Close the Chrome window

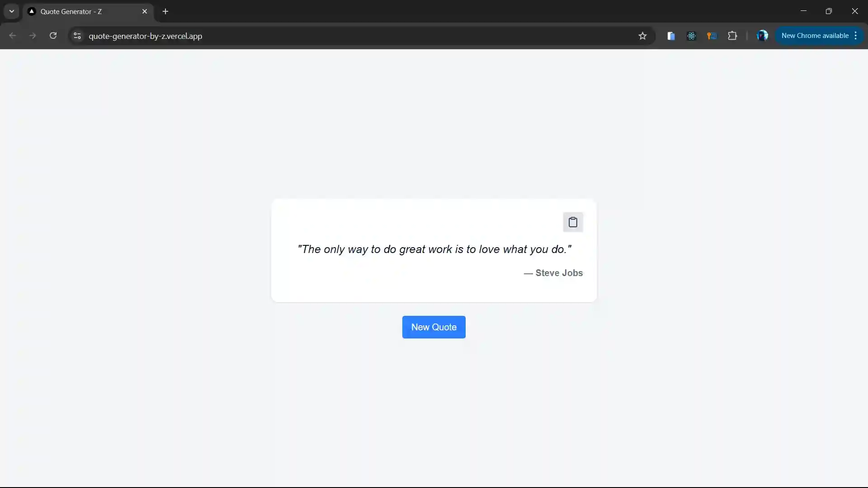[854, 11]
